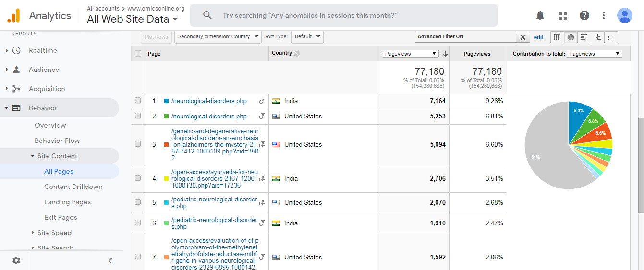This screenshot has width=644, height=270.
Task: Remove the Country secondary dimension
Action: pos(297,53)
